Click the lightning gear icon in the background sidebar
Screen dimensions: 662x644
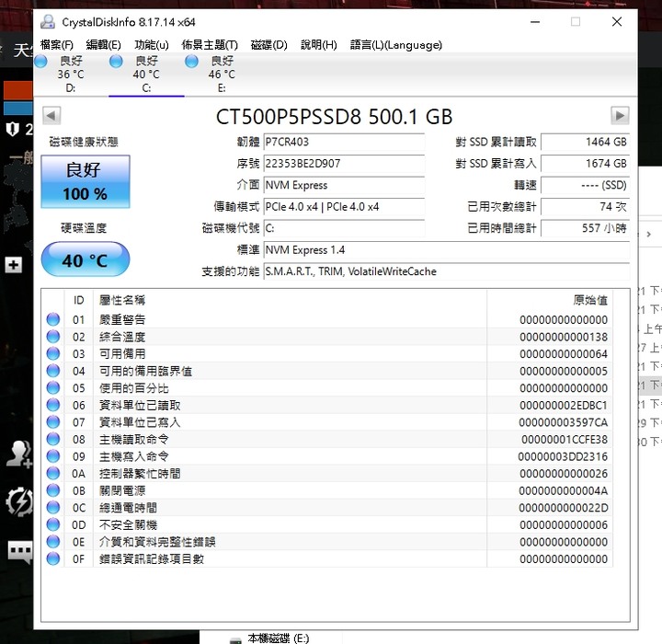[19, 501]
